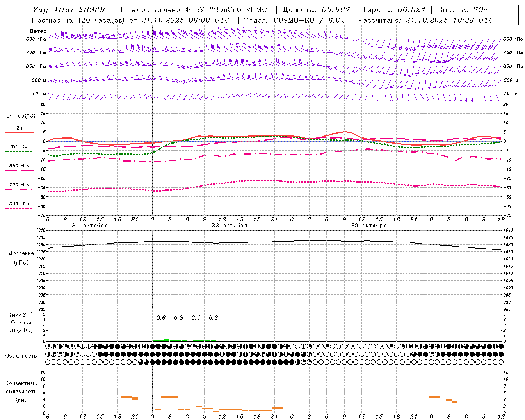Click '850 гПа' in the temperature legend
This screenshot has width=525, height=420.
[19, 166]
